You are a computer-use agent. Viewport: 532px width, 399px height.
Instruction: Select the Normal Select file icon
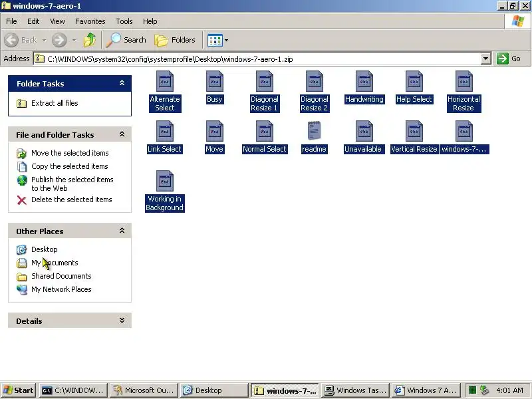[x=265, y=131]
